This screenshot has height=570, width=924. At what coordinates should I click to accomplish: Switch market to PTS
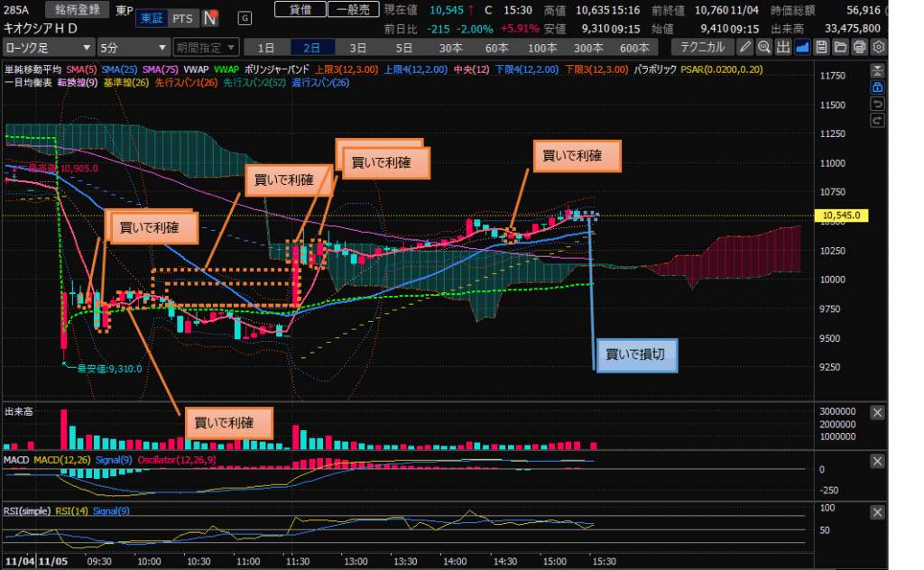point(182,18)
